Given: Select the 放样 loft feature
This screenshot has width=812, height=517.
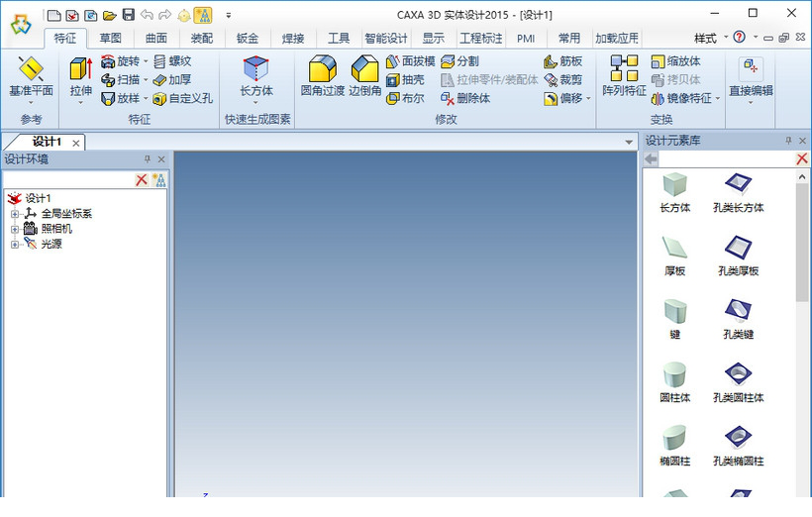Looking at the screenshot, I should pyautogui.click(x=120, y=98).
